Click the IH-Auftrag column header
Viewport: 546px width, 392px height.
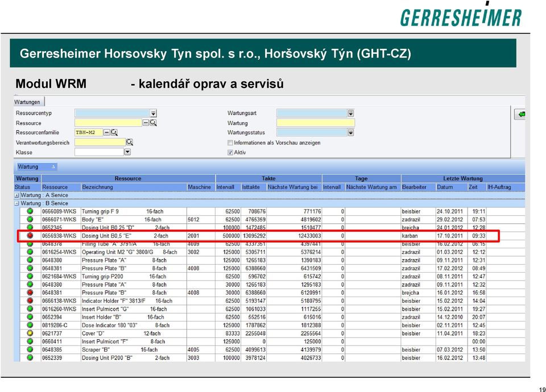point(505,187)
